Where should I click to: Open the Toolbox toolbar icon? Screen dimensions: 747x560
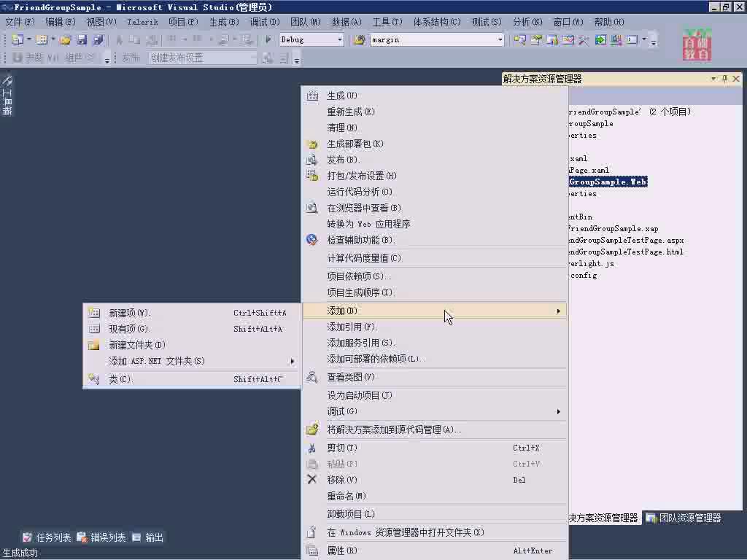coord(584,40)
